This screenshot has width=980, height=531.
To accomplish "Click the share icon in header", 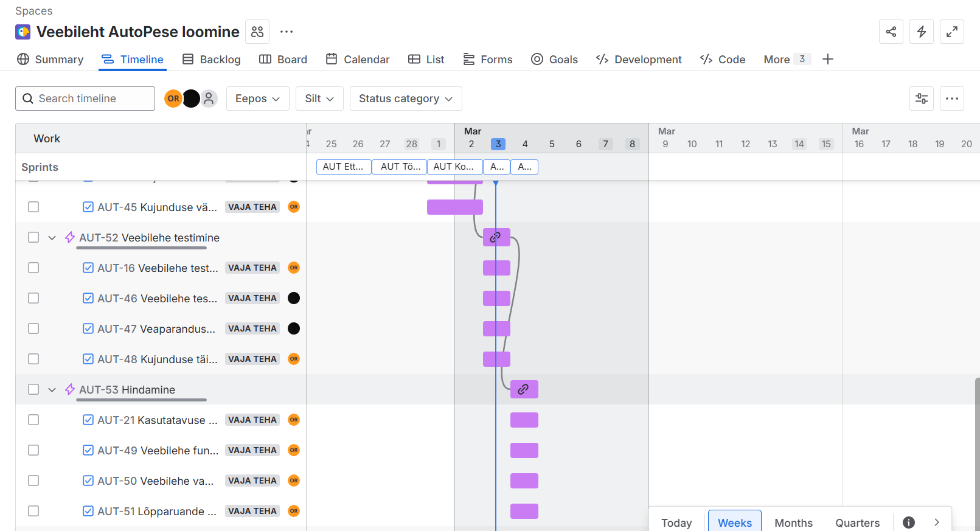I will click(x=891, y=32).
